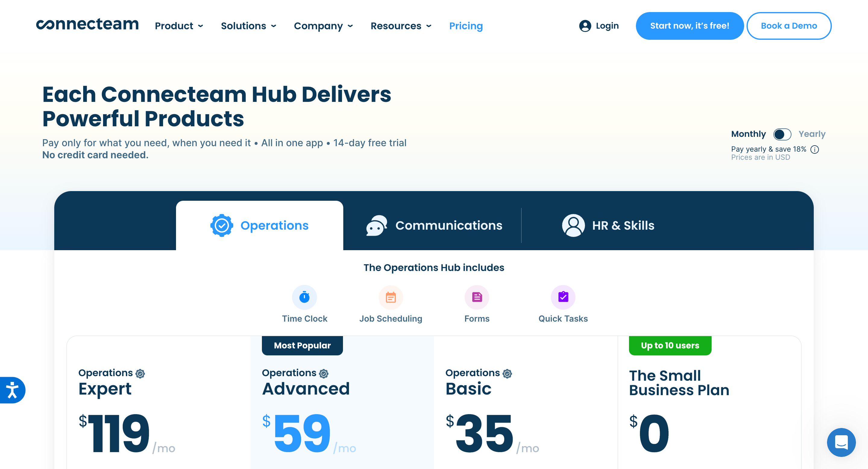This screenshot has height=469, width=868.
Task: Click the badge icon next to Operations Basic
Action: click(x=507, y=373)
